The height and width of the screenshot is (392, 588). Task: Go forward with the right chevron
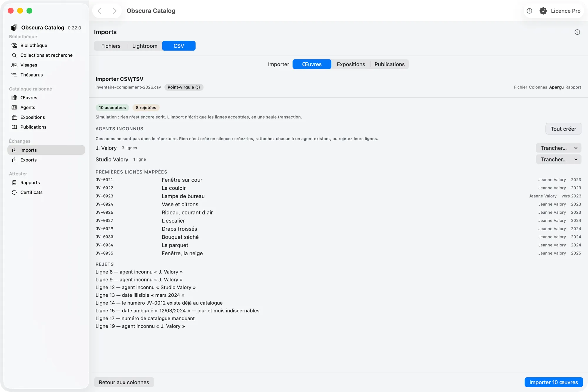coord(114,11)
